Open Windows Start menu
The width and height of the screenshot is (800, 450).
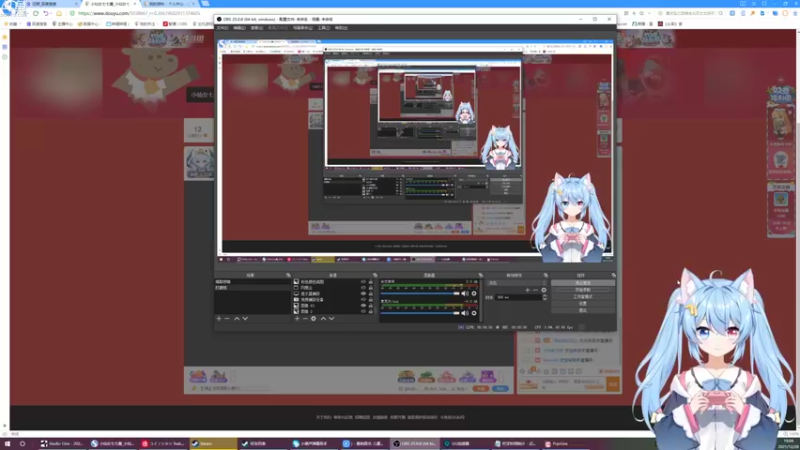tap(8, 444)
